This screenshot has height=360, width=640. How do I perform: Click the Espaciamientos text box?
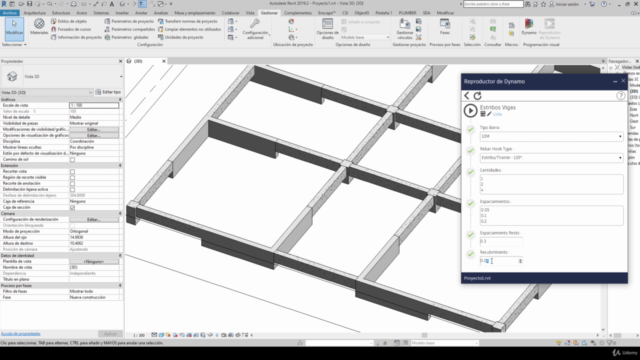[x=551, y=216]
